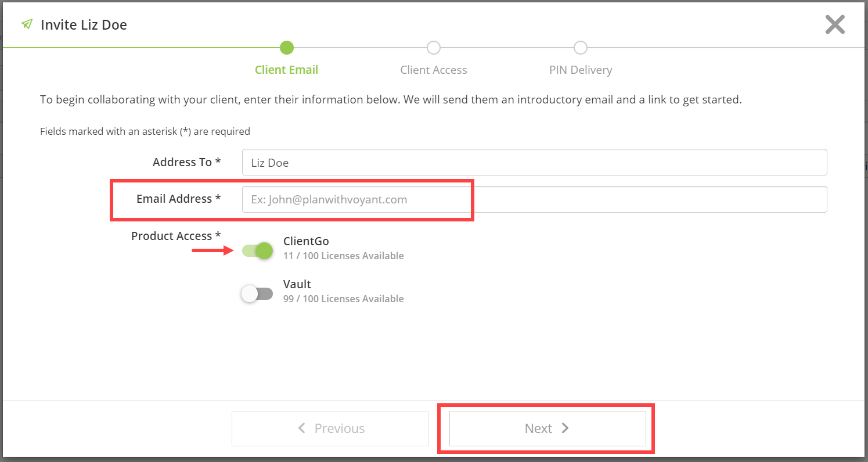Close the Invite Liz Doe dialog

[835, 25]
